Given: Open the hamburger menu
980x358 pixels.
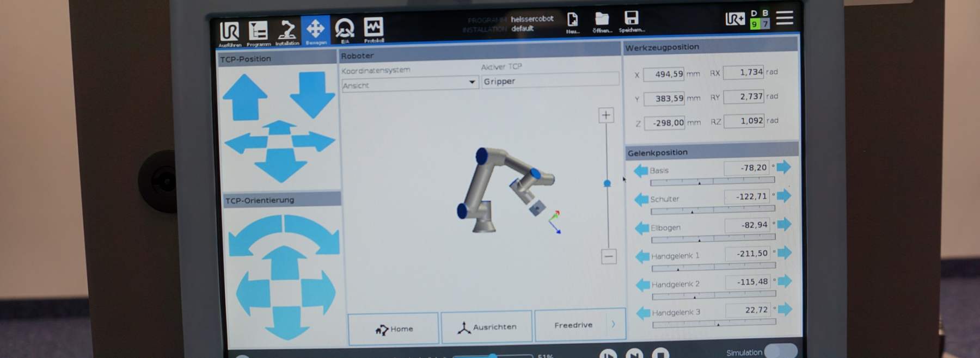Looking at the screenshot, I should (x=785, y=18).
